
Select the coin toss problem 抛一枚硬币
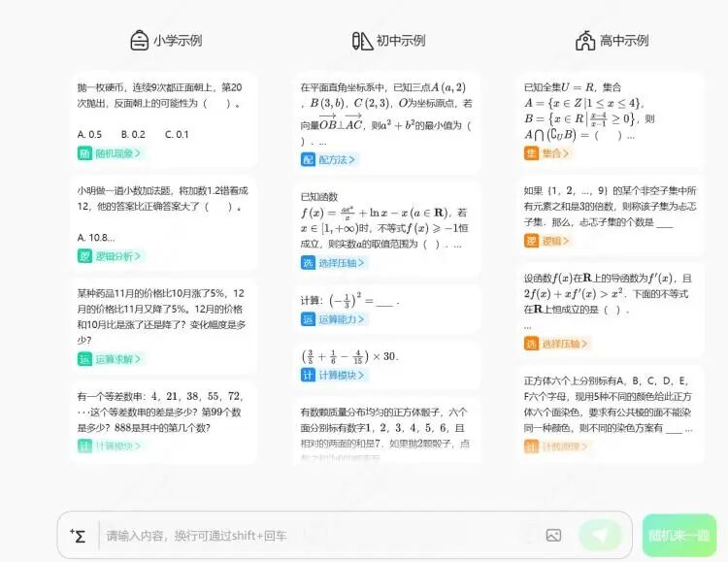pos(164,119)
